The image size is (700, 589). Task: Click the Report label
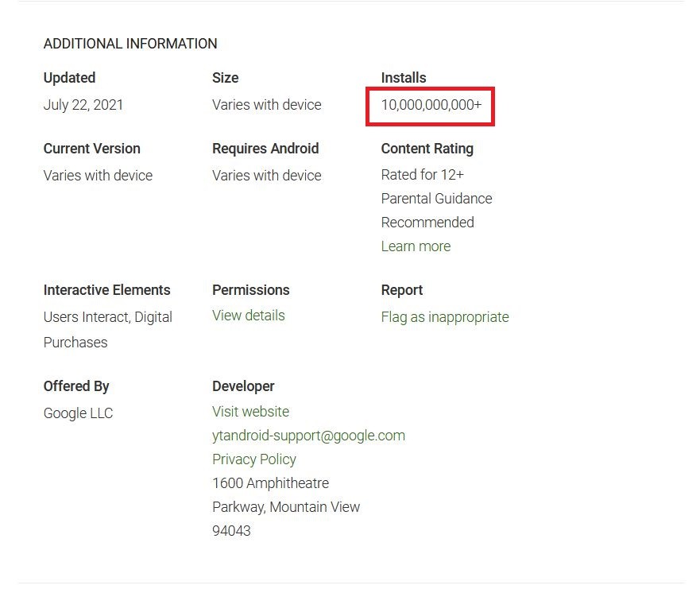point(402,290)
